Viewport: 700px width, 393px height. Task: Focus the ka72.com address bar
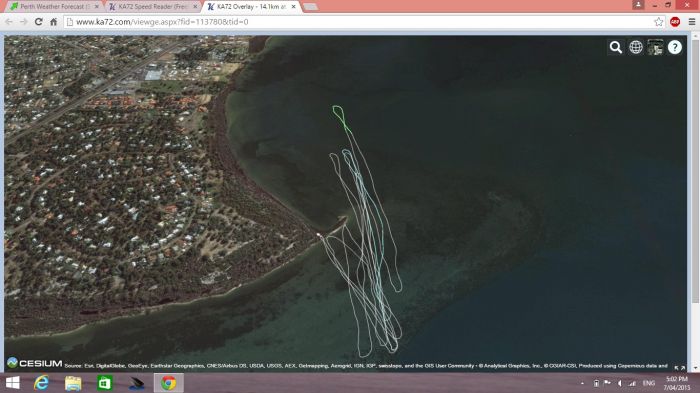pyautogui.click(x=357, y=22)
